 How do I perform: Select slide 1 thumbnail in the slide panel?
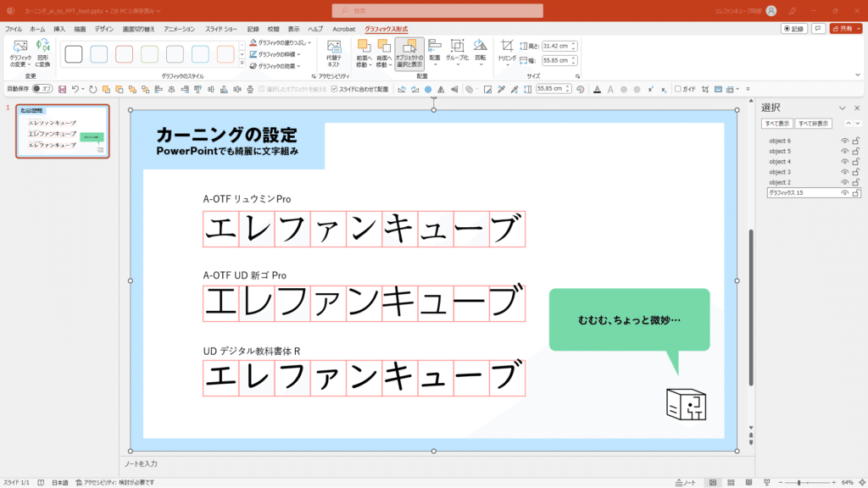[63, 131]
